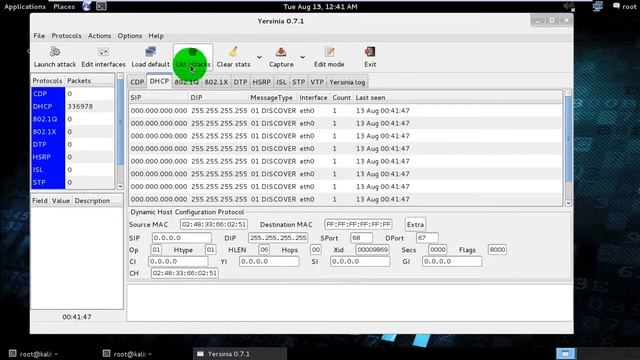Click the Last seen column header
The width and height of the screenshot is (640, 360).
[457, 98]
